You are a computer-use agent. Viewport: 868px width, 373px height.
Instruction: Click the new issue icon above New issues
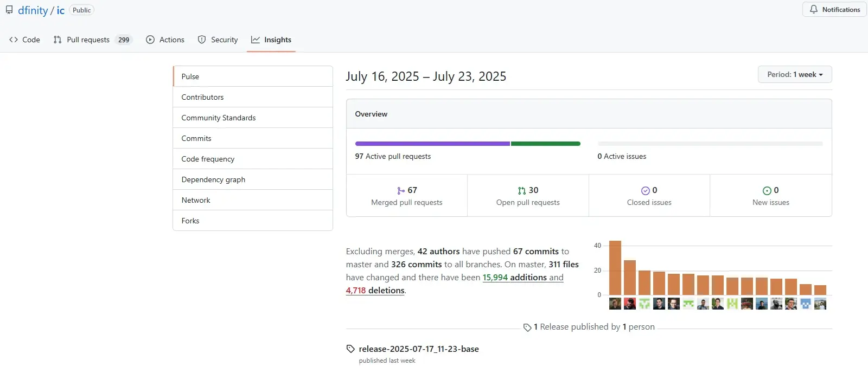coord(767,190)
